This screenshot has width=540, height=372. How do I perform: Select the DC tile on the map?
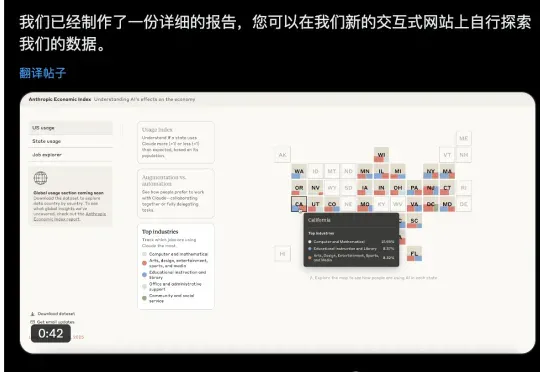pyautogui.click(x=431, y=204)
